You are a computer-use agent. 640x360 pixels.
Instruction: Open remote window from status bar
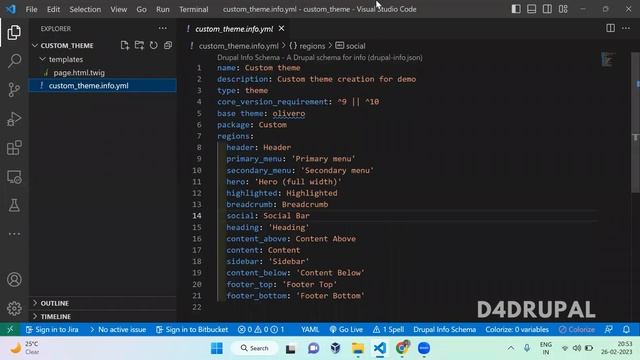(10, 329)
